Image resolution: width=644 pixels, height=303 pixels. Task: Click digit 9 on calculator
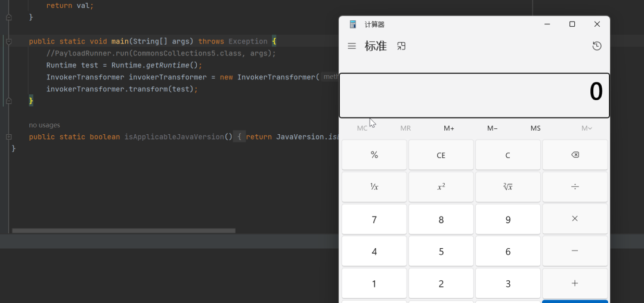pyautogui.click(x=508, y=219)
